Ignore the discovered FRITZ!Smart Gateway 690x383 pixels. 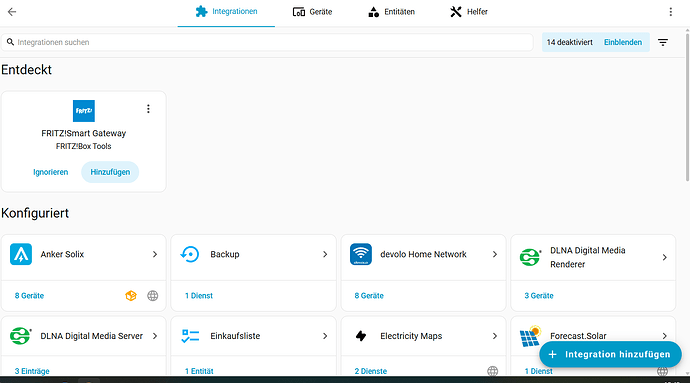(x=51, y=172)
